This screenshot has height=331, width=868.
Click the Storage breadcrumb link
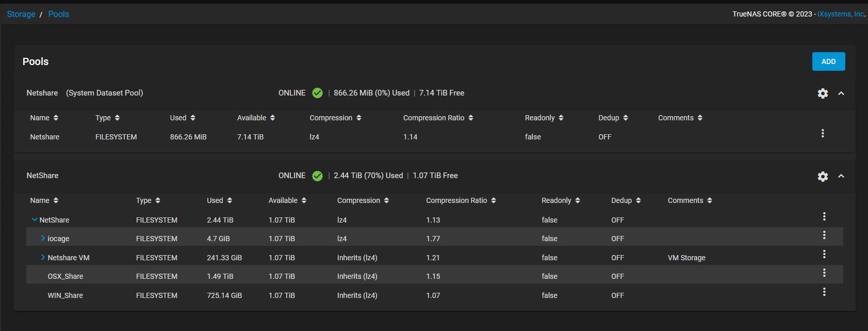[21, 14]
